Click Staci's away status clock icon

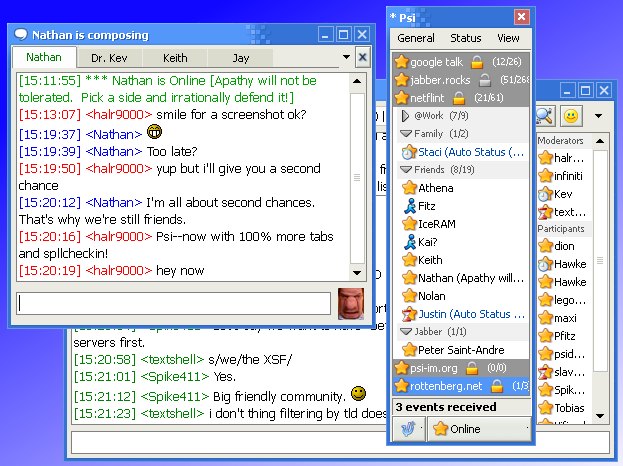click(409, 152)
